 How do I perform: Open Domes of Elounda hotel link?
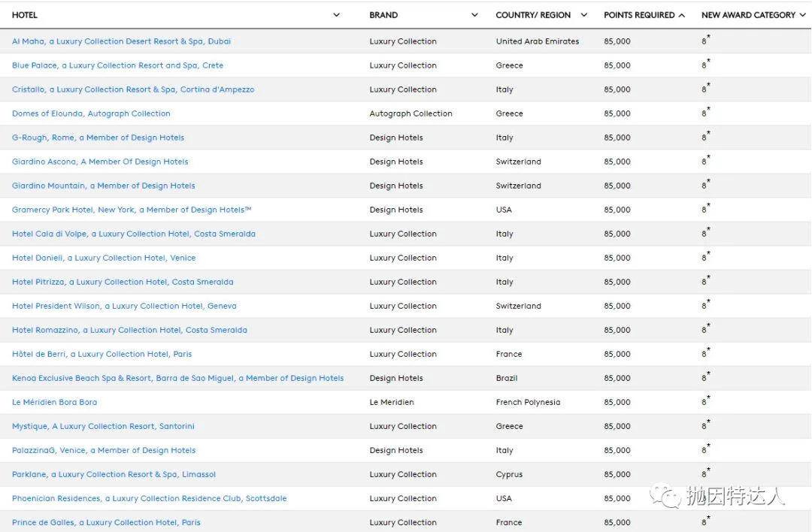[x=91, y=113]
